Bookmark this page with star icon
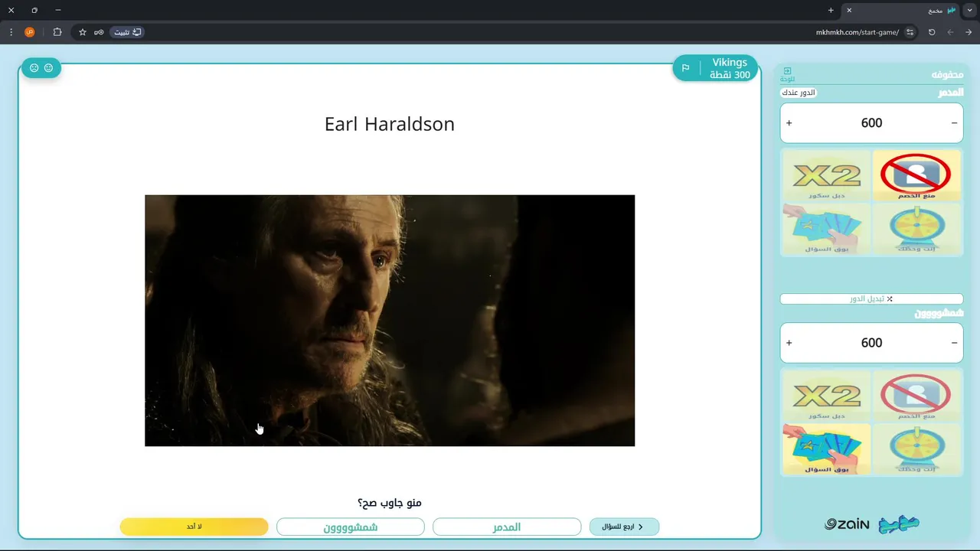The height and width of the screenshot is (551, 980). pos(83,32)
